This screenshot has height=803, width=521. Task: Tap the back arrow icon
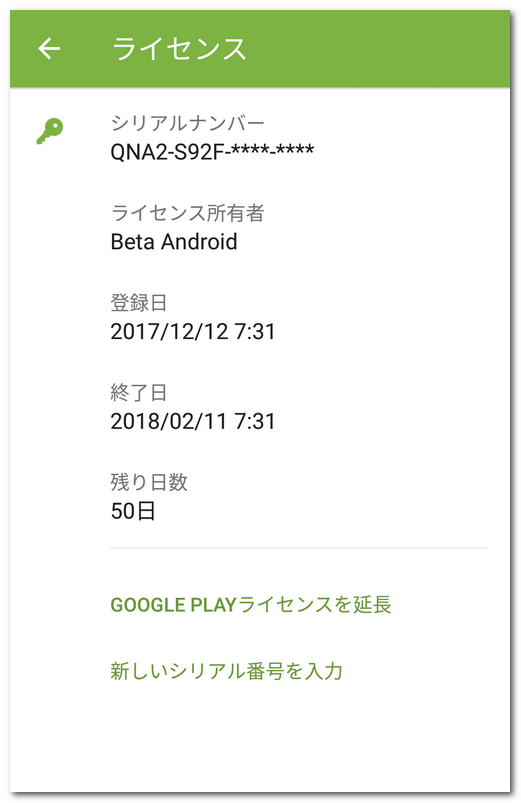click(x=49, y=49)
